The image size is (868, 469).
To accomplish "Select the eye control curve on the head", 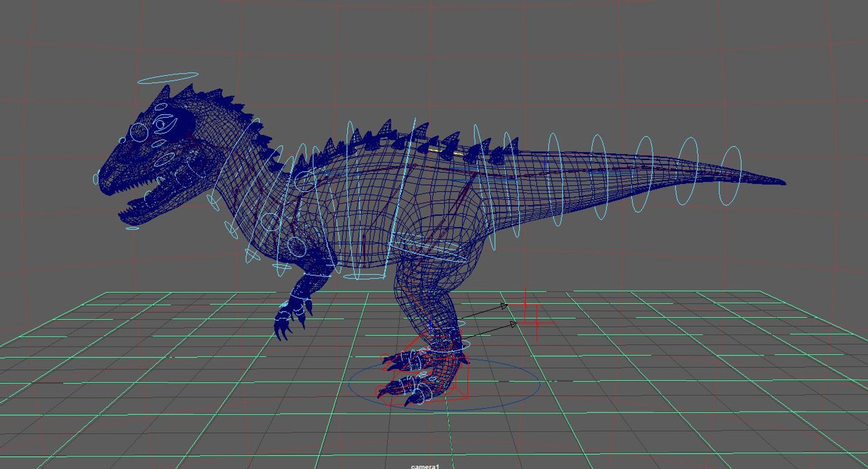I will [x=165, y=124].
